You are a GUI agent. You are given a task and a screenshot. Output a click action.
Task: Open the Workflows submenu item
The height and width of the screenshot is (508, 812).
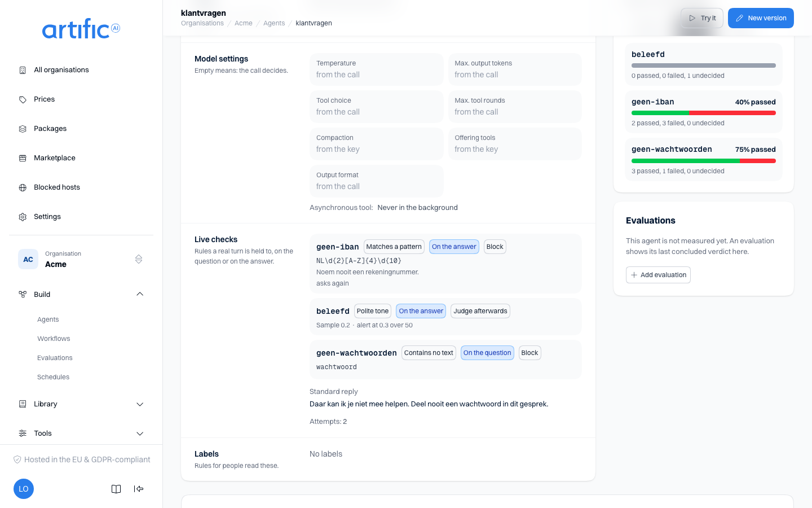tap(54, 339)
